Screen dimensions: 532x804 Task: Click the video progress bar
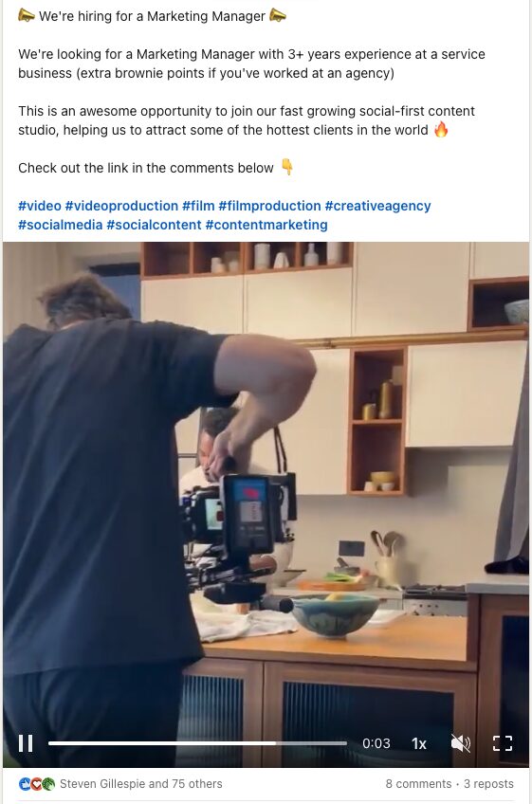[197, 743]
